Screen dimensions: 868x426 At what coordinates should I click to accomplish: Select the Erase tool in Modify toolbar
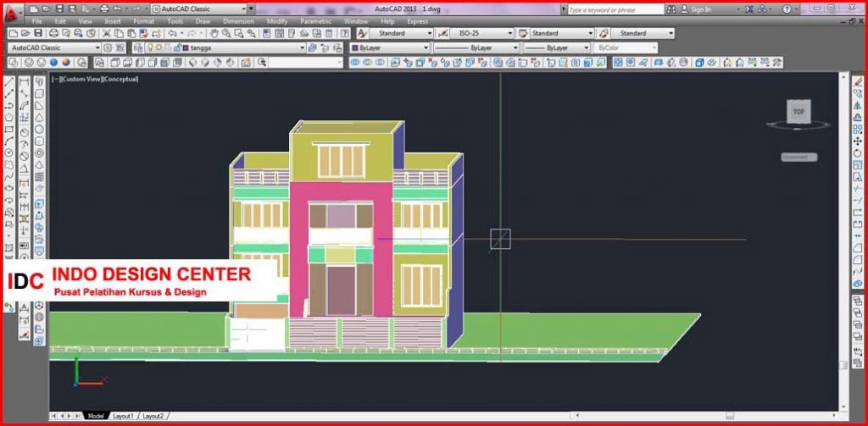(858, 82)
